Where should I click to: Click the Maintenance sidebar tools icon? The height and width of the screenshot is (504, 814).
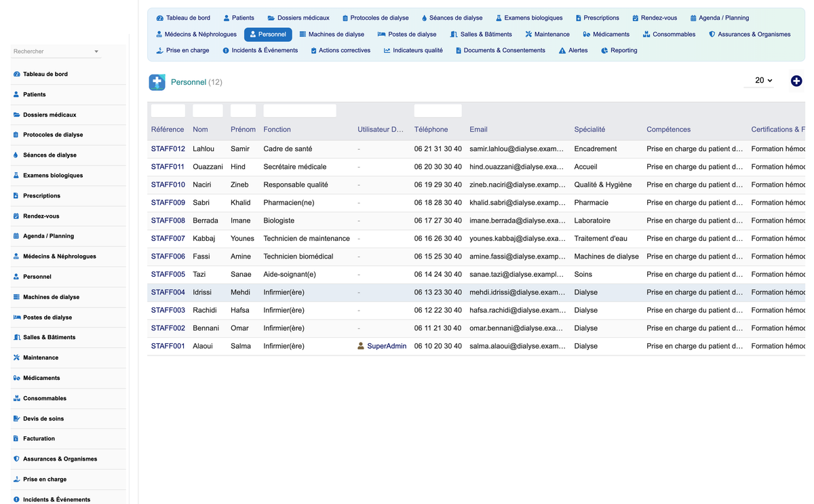tap(16, 357)
